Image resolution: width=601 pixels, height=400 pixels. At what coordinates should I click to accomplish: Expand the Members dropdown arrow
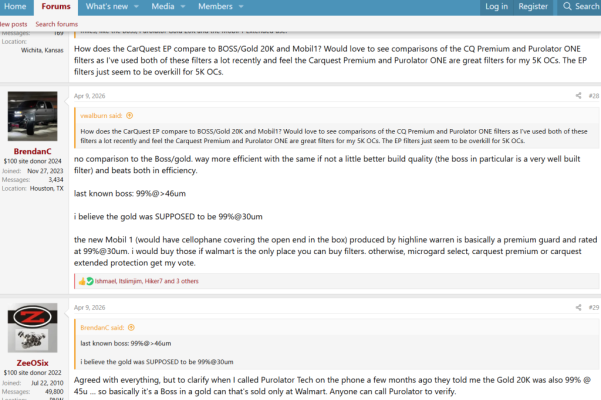[x=241, y=7]
